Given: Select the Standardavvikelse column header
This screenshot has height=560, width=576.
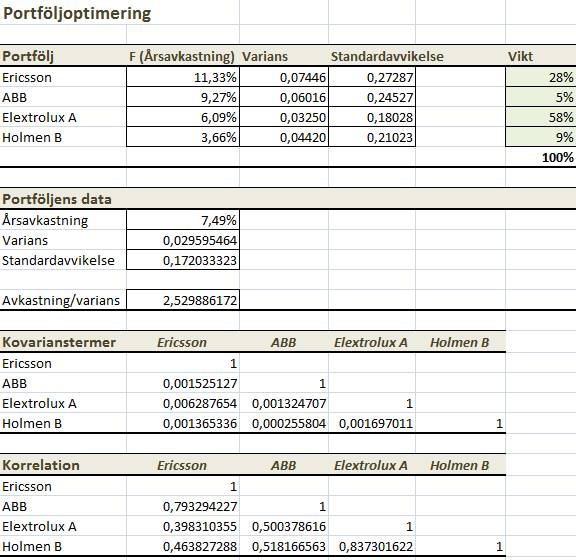Looking at the screenshot, I should pyautogui.click(x=387, y=56).
